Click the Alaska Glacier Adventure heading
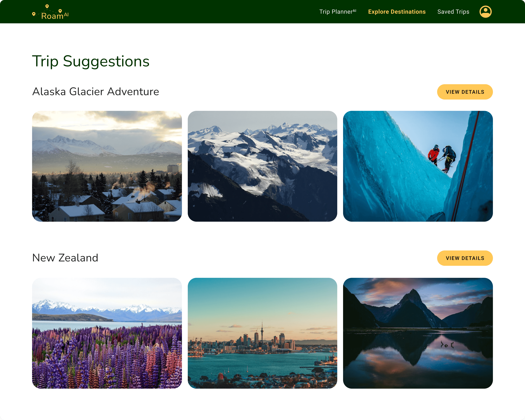 (96, 92)
